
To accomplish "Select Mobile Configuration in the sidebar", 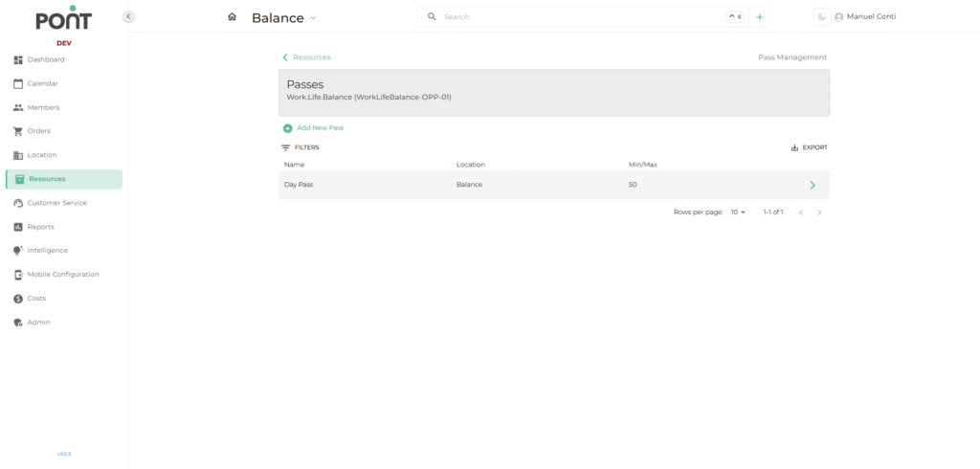I will tap(62, 275).
